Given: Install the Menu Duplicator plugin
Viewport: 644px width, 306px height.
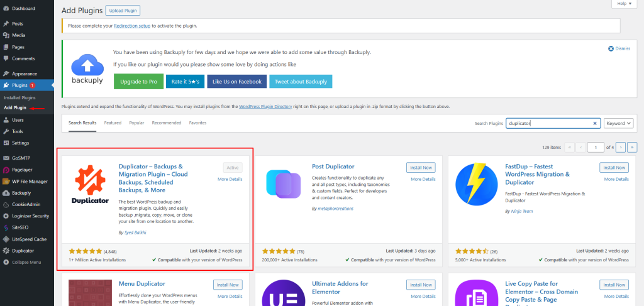Looking at the screenshot, I should pos(228,285).
